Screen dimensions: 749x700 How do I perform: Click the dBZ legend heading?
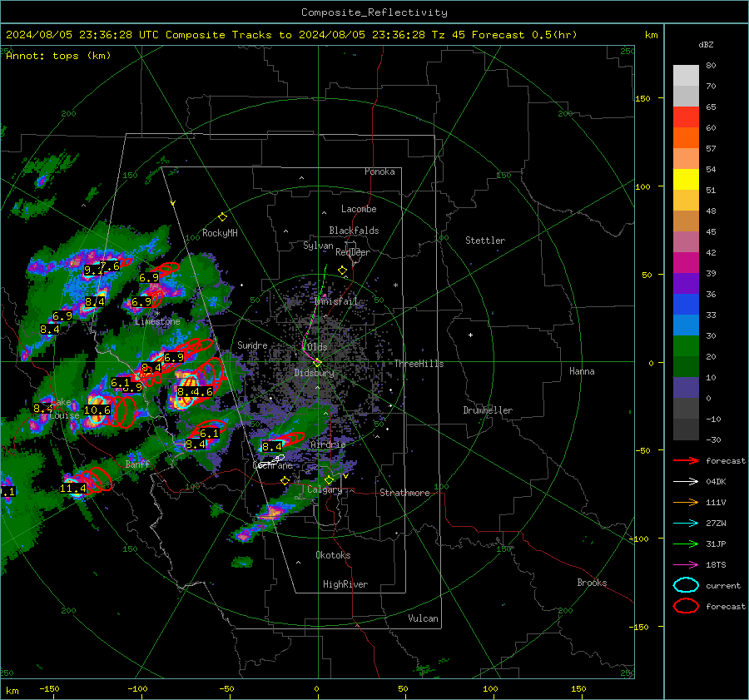click(706, 44)
